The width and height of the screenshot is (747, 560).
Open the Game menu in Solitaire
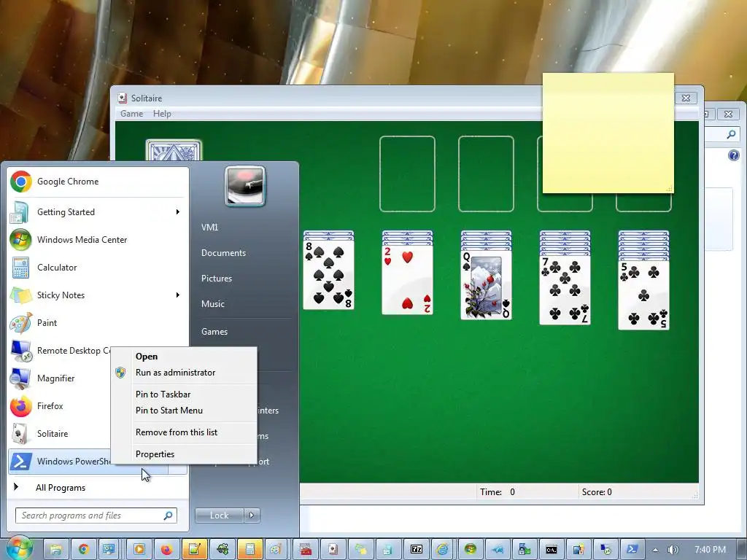[x=131, y=114]
